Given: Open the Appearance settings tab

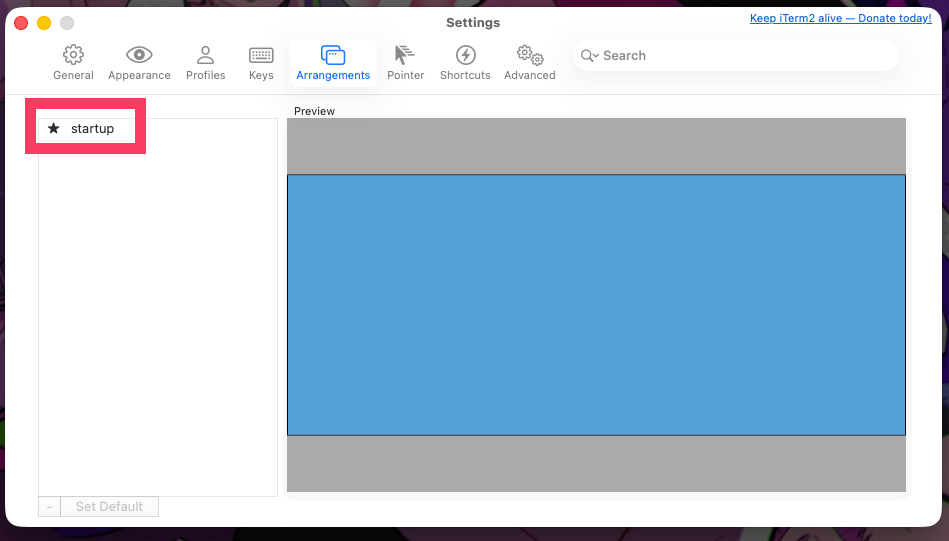Looking at the screenshot, I should pos(139,63).
